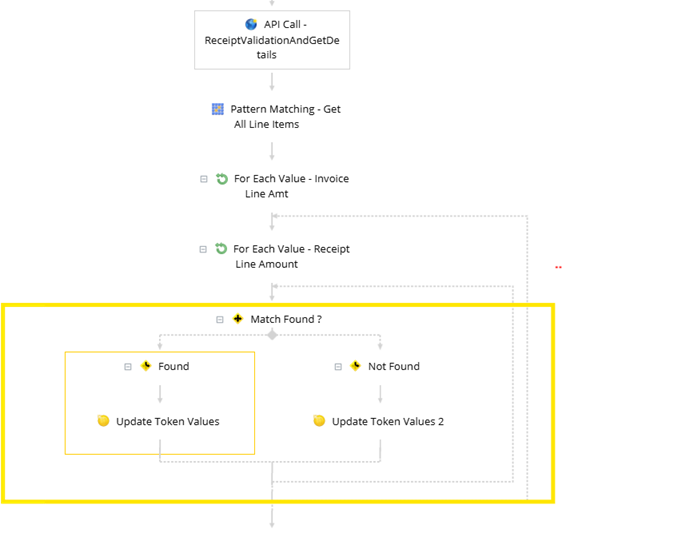The height and width of the screenshot is (533, 687).
Task: Collapse the For Each Value - Receipt Line Amount loop
Action: [204, 249]
